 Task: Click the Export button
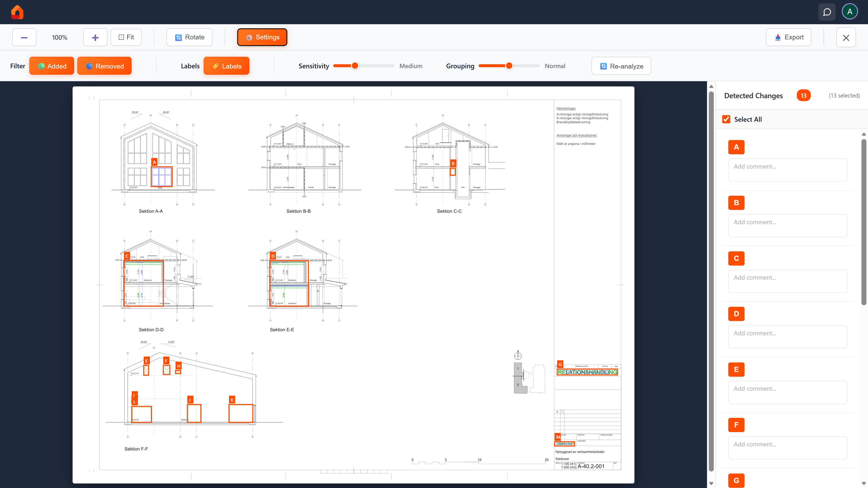pyautogui.click(x=788, y=37)
